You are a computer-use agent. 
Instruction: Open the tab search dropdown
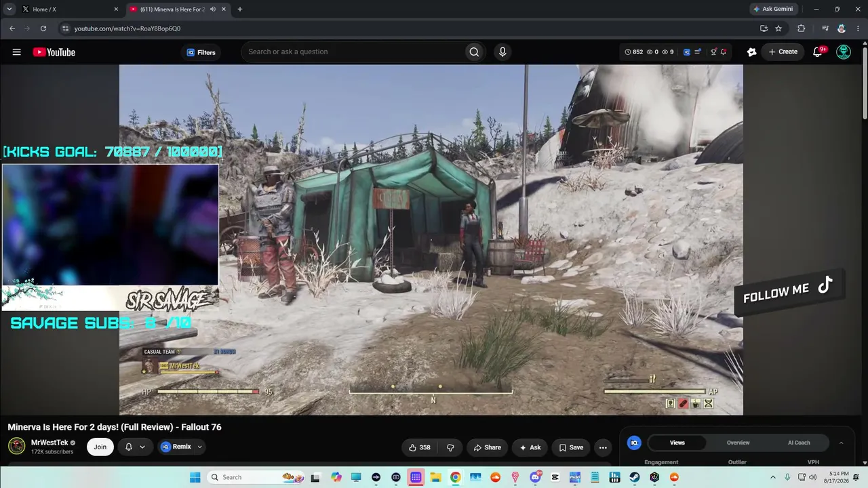9,9
